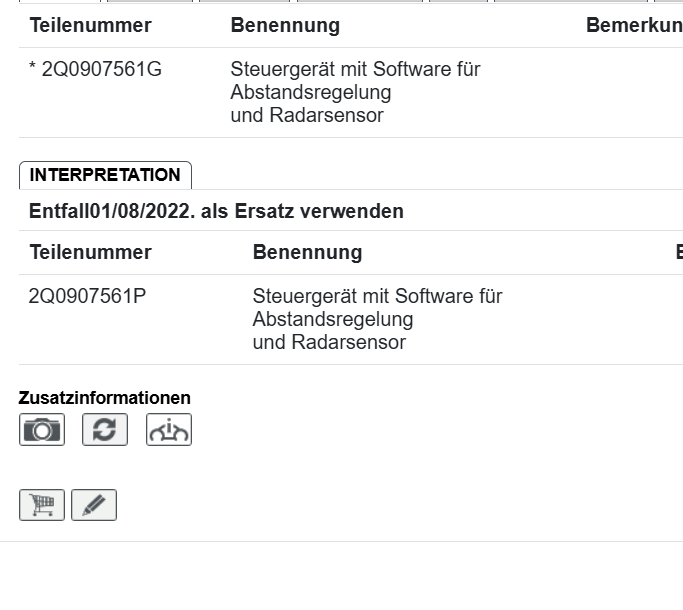Image resolution: width=683 pixels, height=610 pixels.
Task: Click the top Benennung column header
Action: (x=285, y=26)
